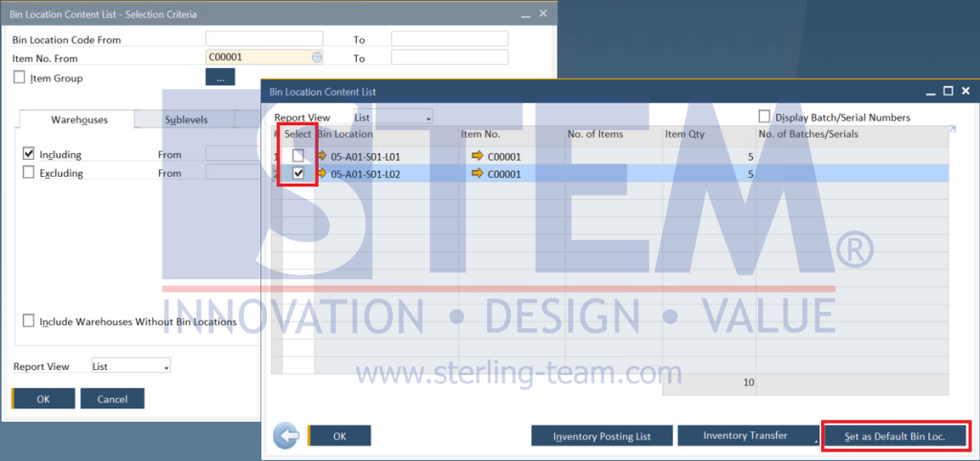Open link arrow for bin 05-A01-S01-L01
Viewport: 980px width, 461px height.
(x=322, y=155)
